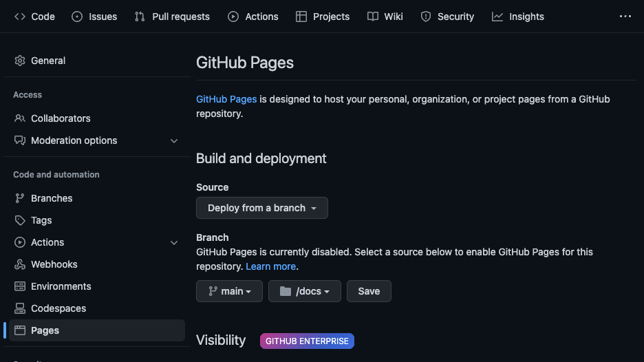The height and width of the screenshot is (362, 644).
Task: Click the Pages browser icon in sidebar
Action: [20, 330]
